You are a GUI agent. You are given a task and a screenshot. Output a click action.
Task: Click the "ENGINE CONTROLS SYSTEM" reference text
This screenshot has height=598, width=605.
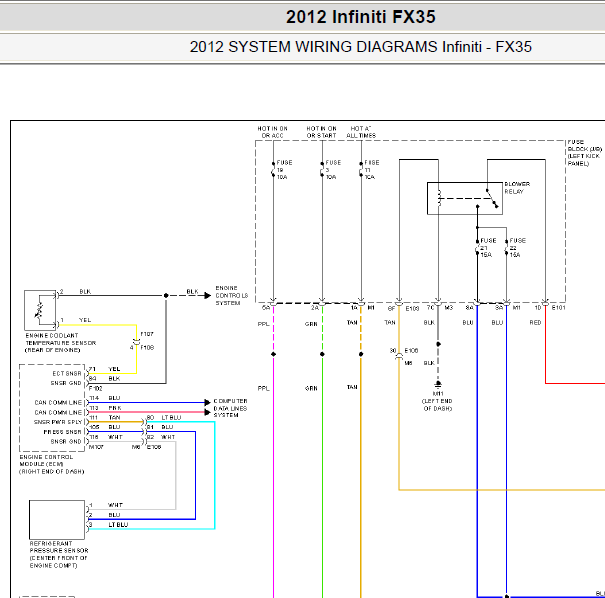tap(232, 296)
